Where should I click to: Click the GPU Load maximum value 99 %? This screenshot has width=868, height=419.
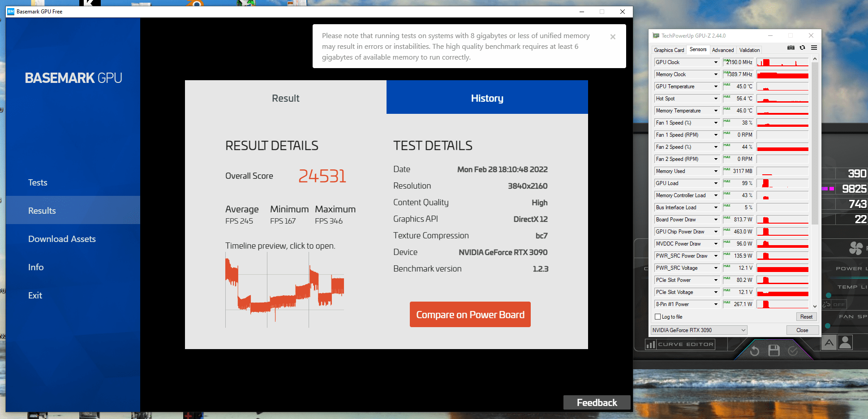[747, 183]
